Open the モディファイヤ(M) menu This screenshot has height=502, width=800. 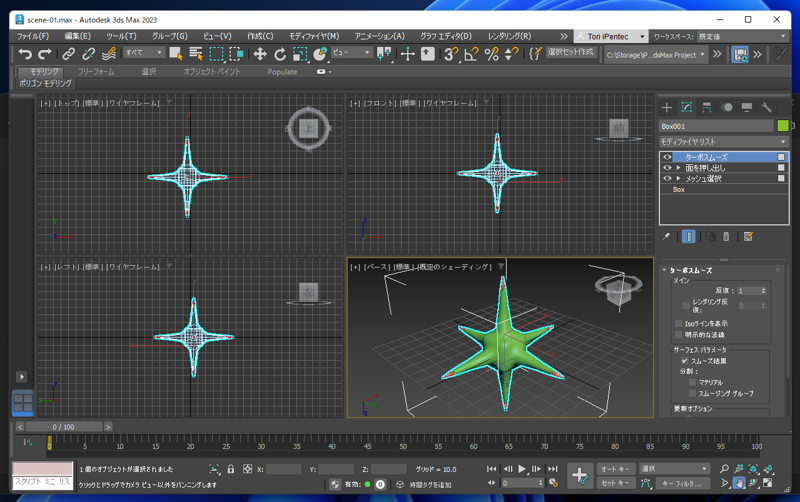[314, 36]
